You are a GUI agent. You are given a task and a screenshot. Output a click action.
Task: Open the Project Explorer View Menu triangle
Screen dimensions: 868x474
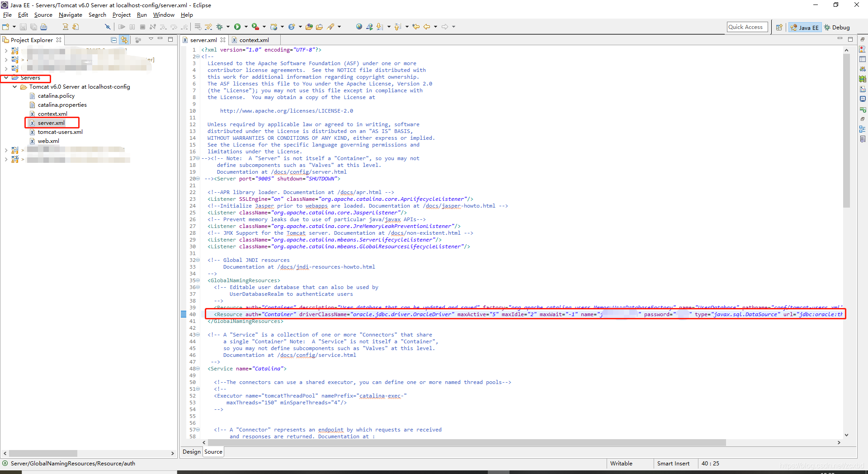pos(151,39)
